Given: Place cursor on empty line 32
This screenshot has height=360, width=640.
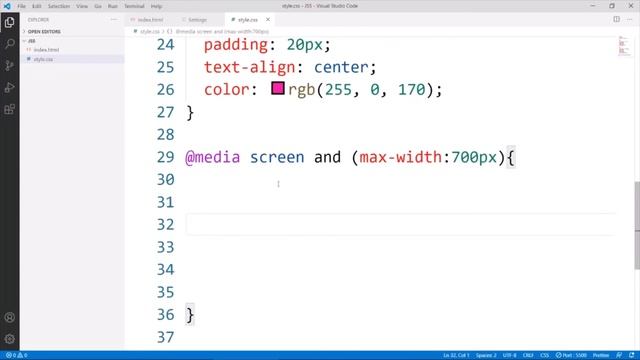Looking at the screenshot, I should tap(400, 224).
